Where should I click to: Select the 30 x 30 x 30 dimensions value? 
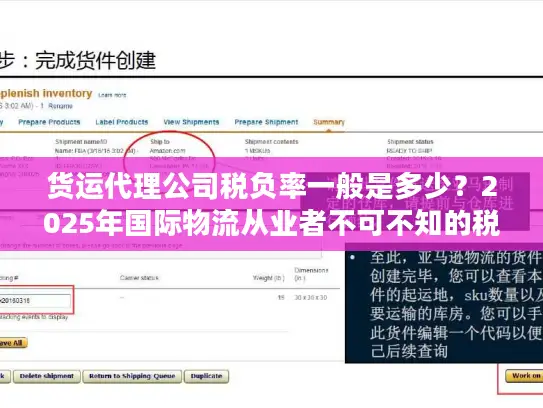coord(311,298)
